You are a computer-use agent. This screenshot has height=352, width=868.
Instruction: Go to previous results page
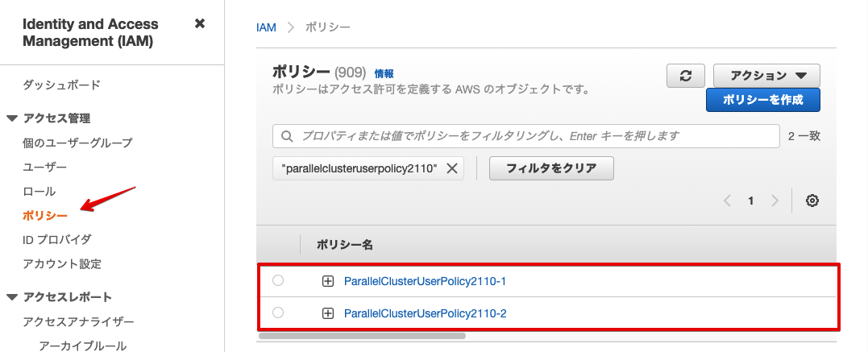coord(728,201)
